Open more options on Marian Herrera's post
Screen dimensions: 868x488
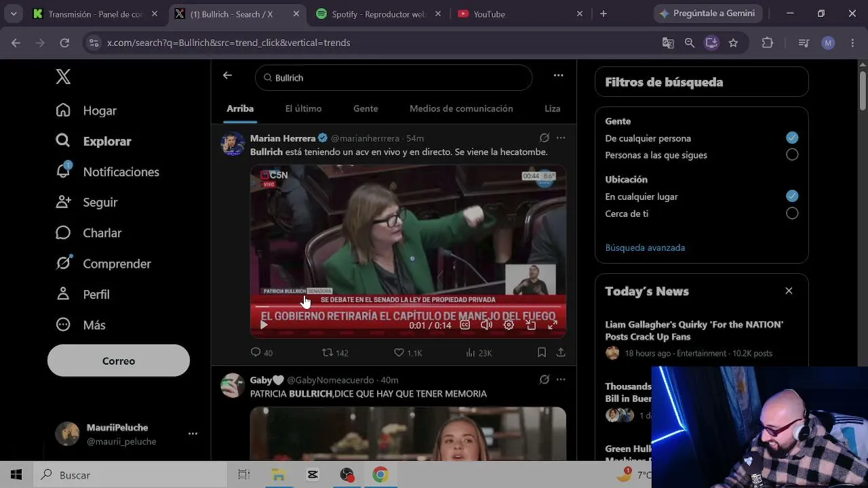point(561,138)
